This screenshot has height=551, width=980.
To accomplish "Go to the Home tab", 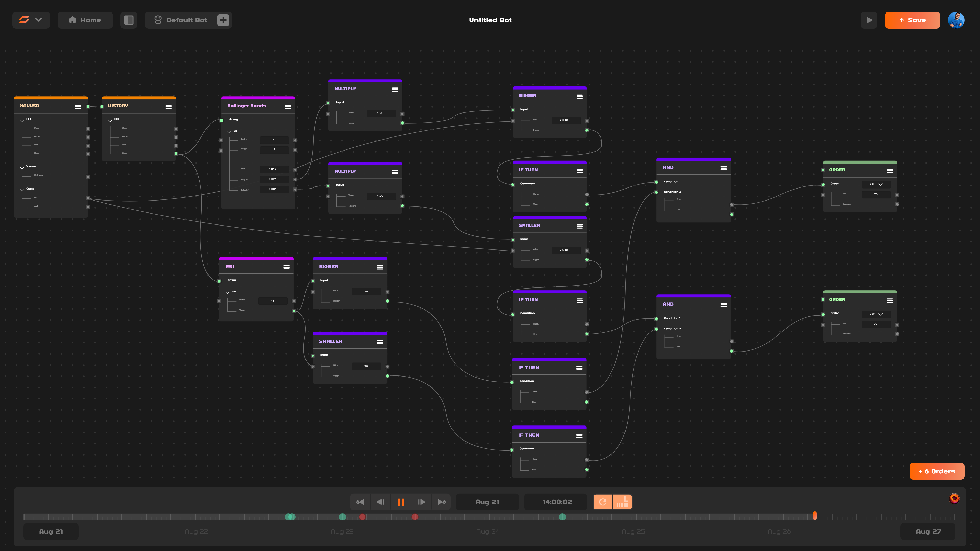I will pos(85,20).
